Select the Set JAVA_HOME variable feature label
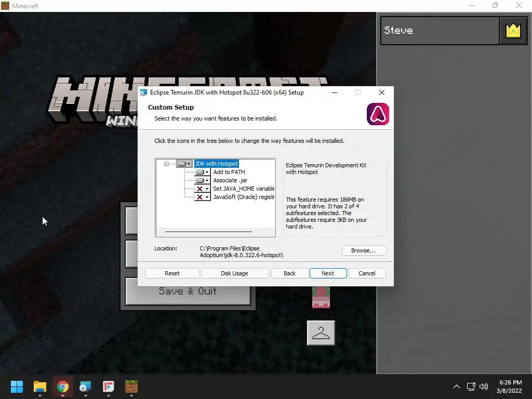 tap(244, 189)
